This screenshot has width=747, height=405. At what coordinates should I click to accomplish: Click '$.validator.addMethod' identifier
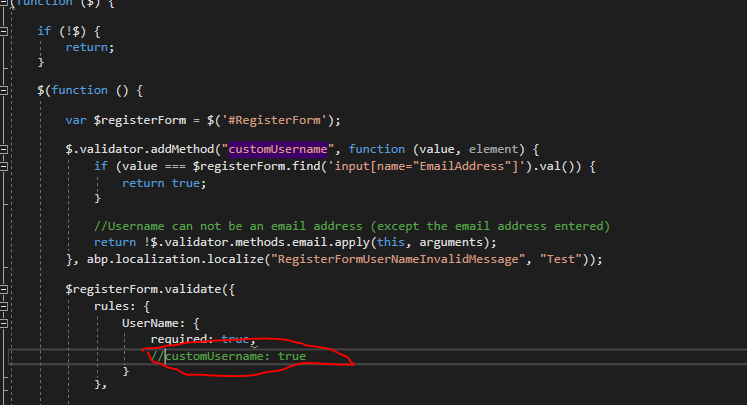140,149
